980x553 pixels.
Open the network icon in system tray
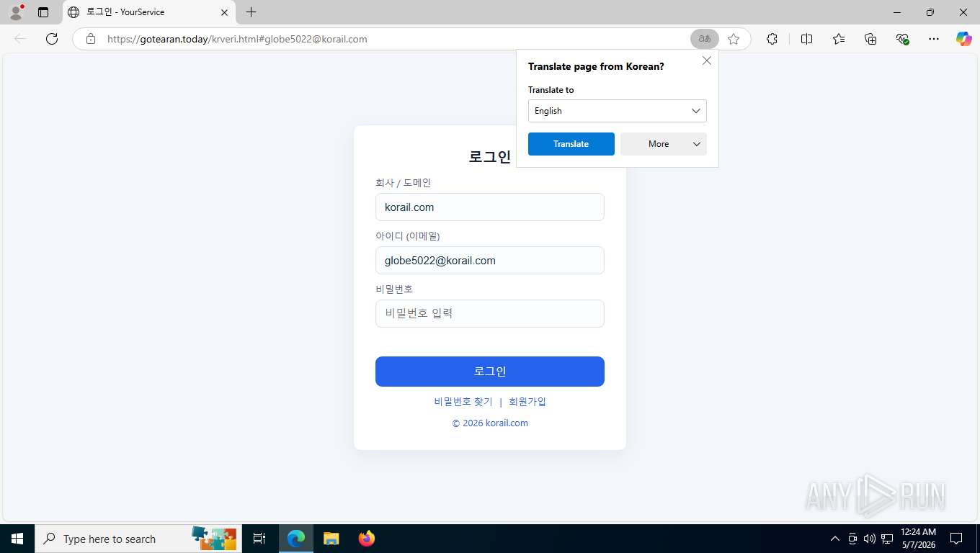887,539
